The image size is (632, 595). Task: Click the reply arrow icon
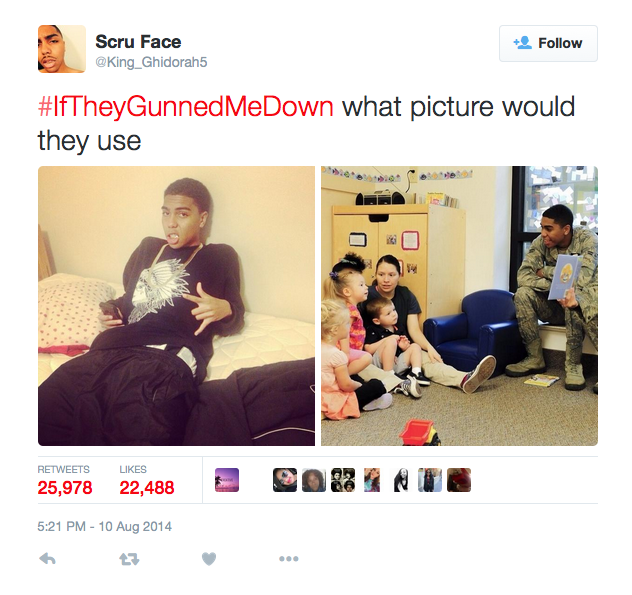[x=48, y=559]
